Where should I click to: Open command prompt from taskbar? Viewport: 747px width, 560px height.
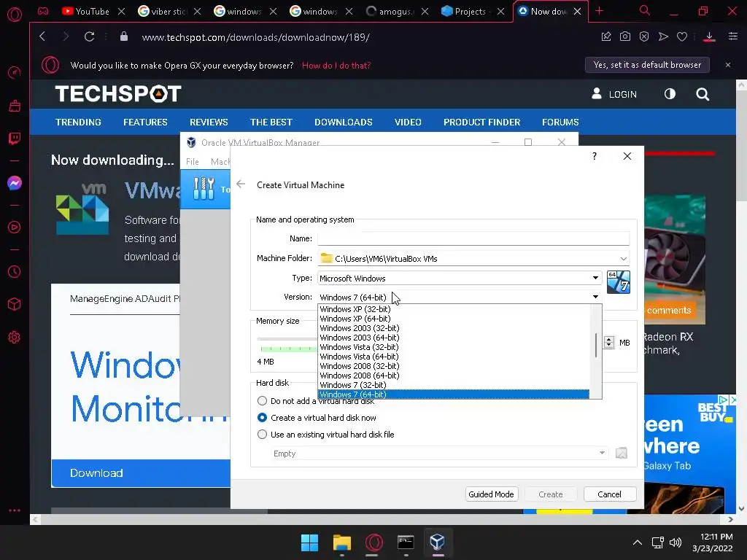coord(406,542)
